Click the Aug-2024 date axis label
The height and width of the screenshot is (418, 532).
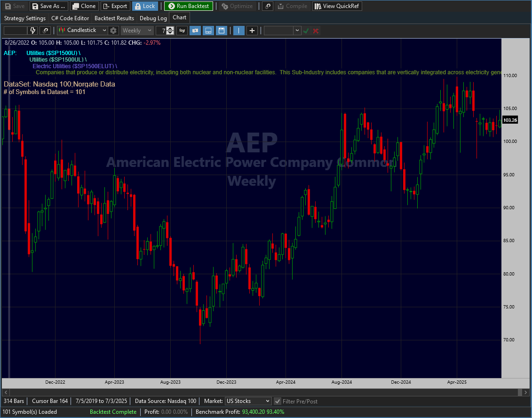tap(341, 382)
